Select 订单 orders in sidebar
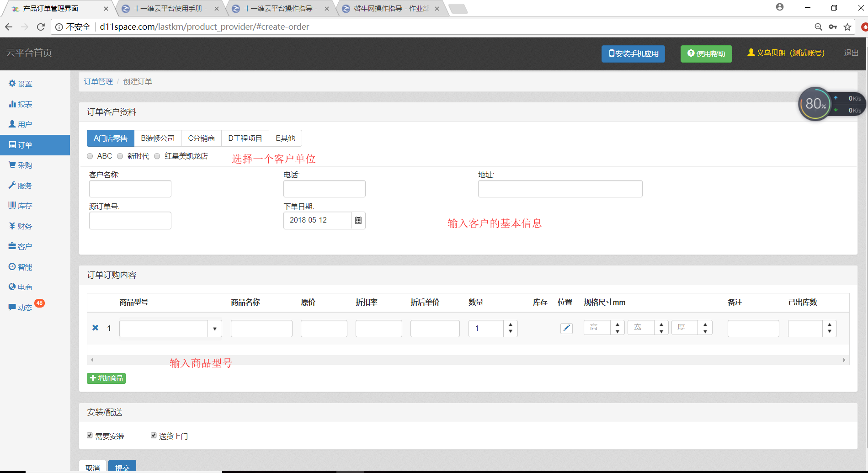Image resolution: width=868 pixels, height=473 pixels. tap(35, 145)
